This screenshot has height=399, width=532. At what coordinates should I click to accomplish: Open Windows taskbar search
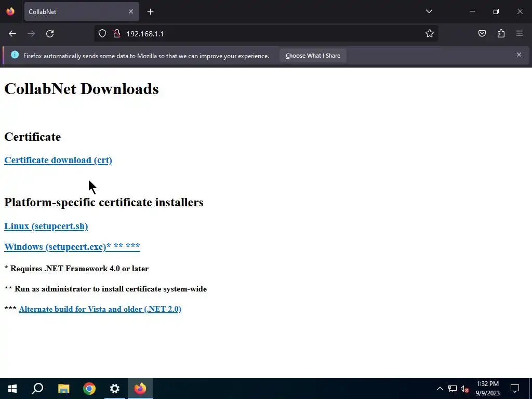click(37, 389)
